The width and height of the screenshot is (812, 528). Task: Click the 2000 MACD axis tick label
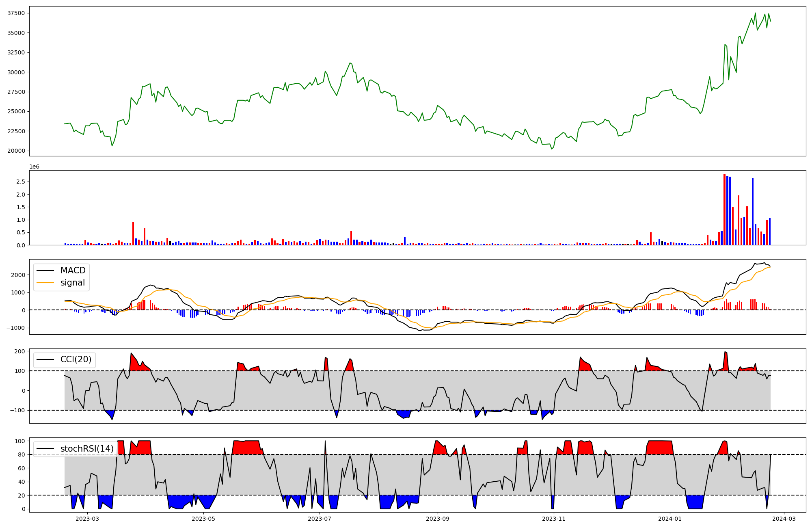coord(18,275)
